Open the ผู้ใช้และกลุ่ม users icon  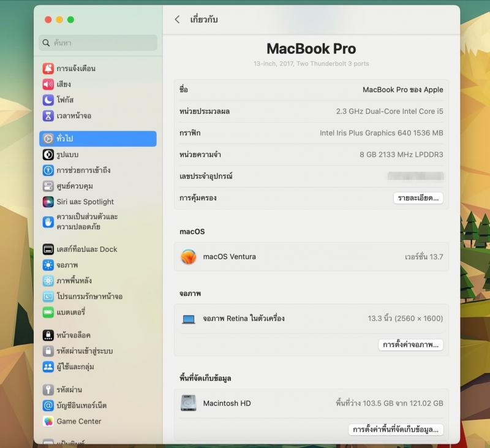(48, 366)
